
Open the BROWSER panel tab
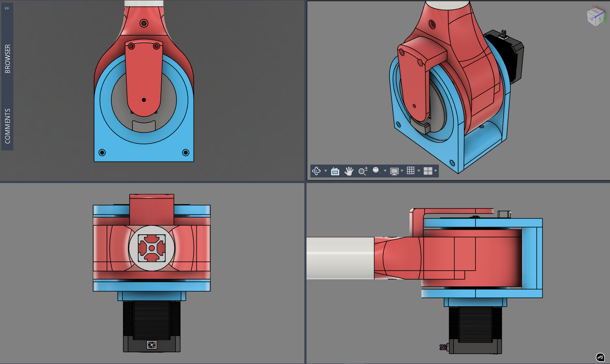[7, 59]
